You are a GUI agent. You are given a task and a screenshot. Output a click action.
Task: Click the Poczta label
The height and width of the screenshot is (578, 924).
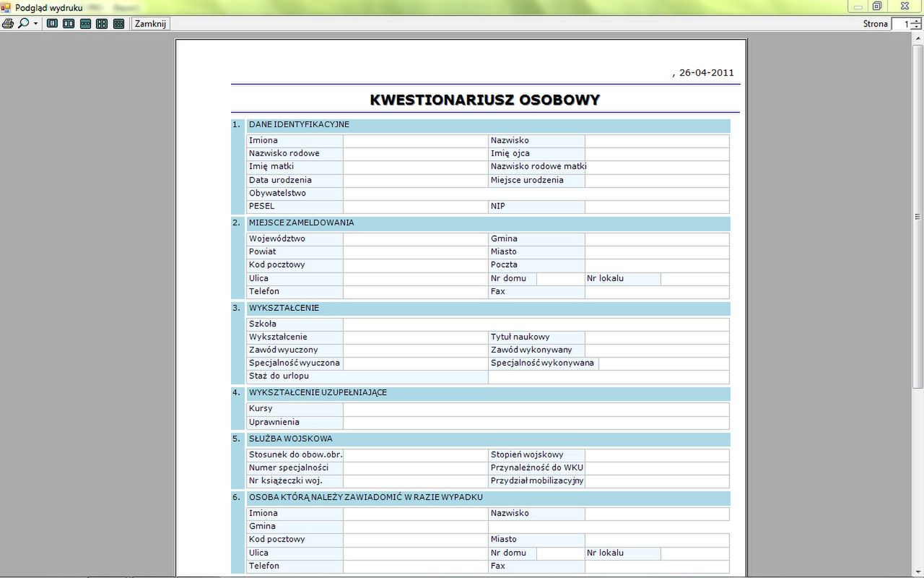pos(504,264)
